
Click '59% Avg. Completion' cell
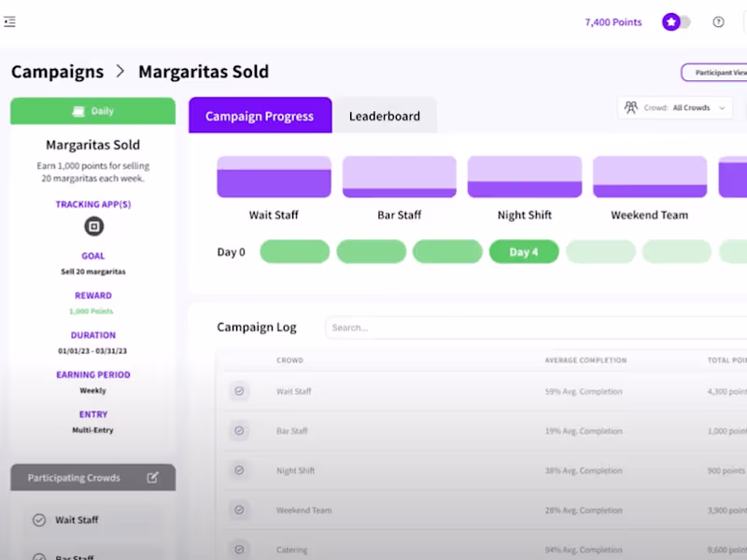[x=584, y=391]
